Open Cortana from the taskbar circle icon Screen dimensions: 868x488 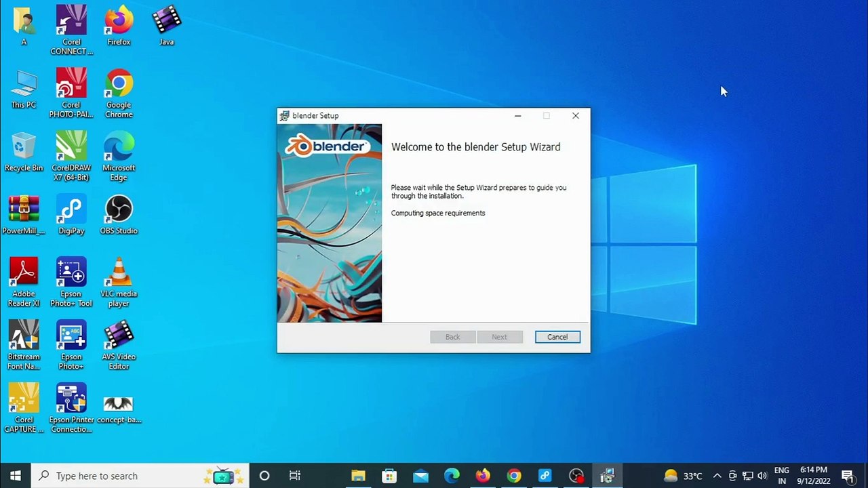click(264, 476)
